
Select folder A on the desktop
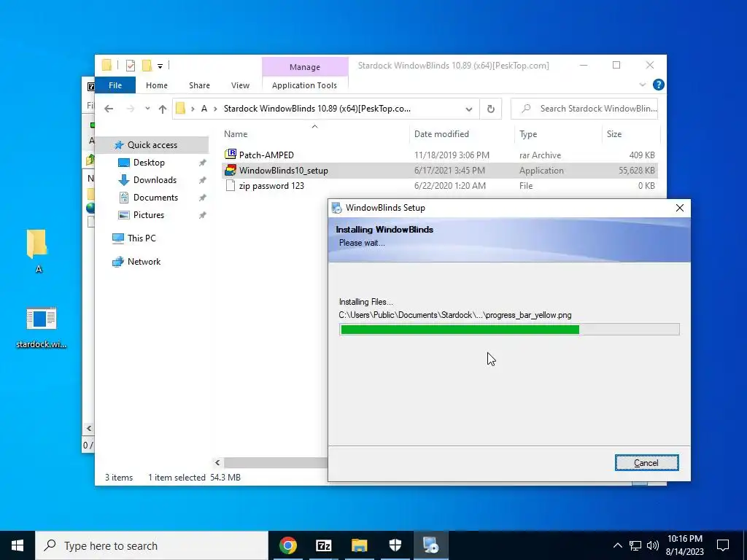click(x=38, y=251)
